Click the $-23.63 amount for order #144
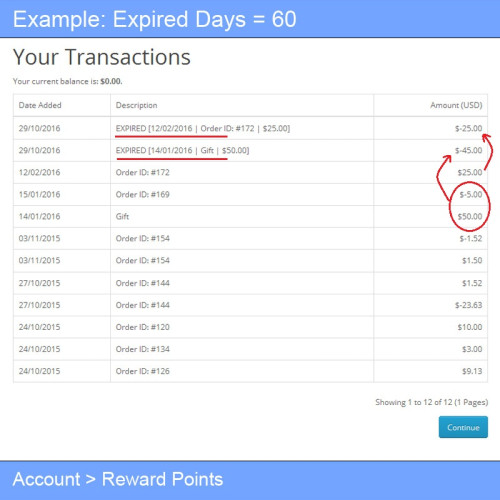Viewport: 500px width, 500px height. tap(469, 305)
